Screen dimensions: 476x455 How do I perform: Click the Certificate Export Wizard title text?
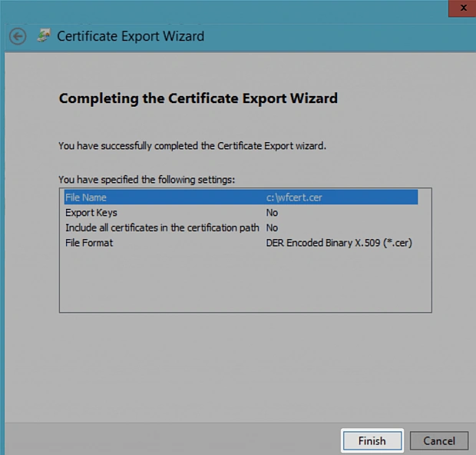(x=131, y=36)
